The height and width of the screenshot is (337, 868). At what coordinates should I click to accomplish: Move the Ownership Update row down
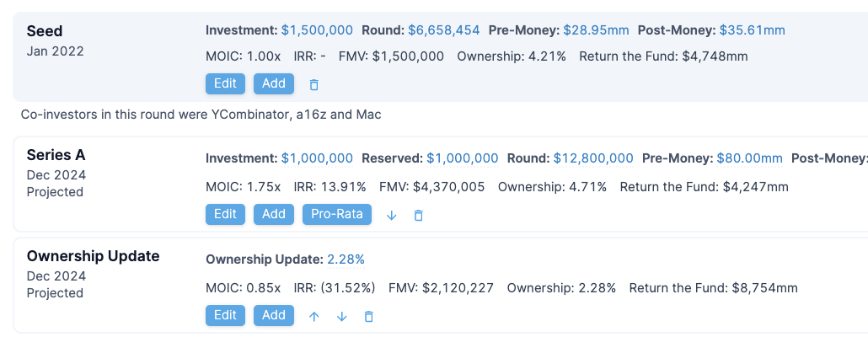[x=341, y=316]
